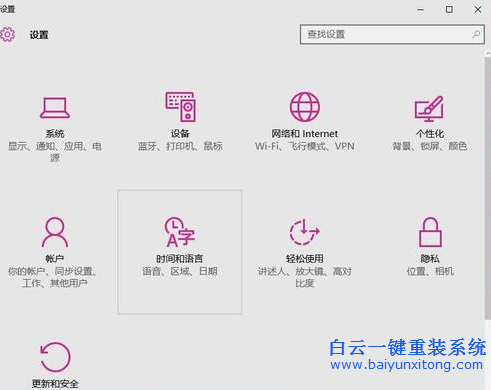Click the settings gear icon in header
Screen dimensions: 491x390
(x=7, y=34)
